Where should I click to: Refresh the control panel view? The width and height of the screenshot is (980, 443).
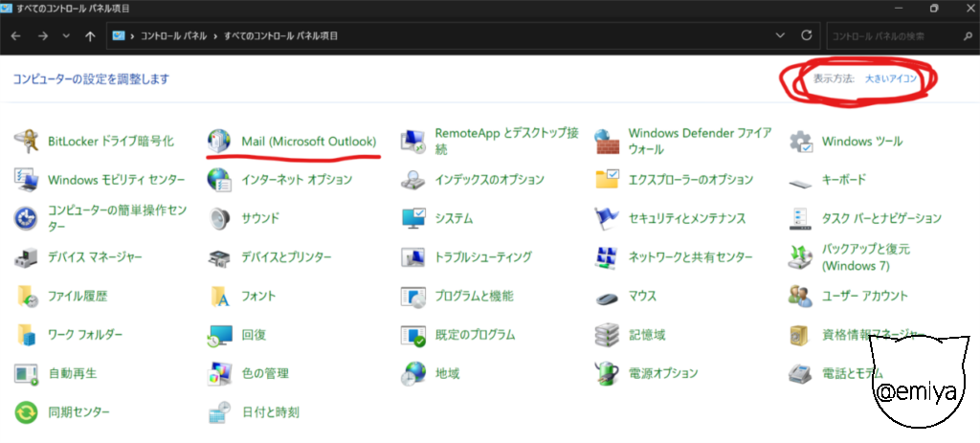[x=806, y=35]
